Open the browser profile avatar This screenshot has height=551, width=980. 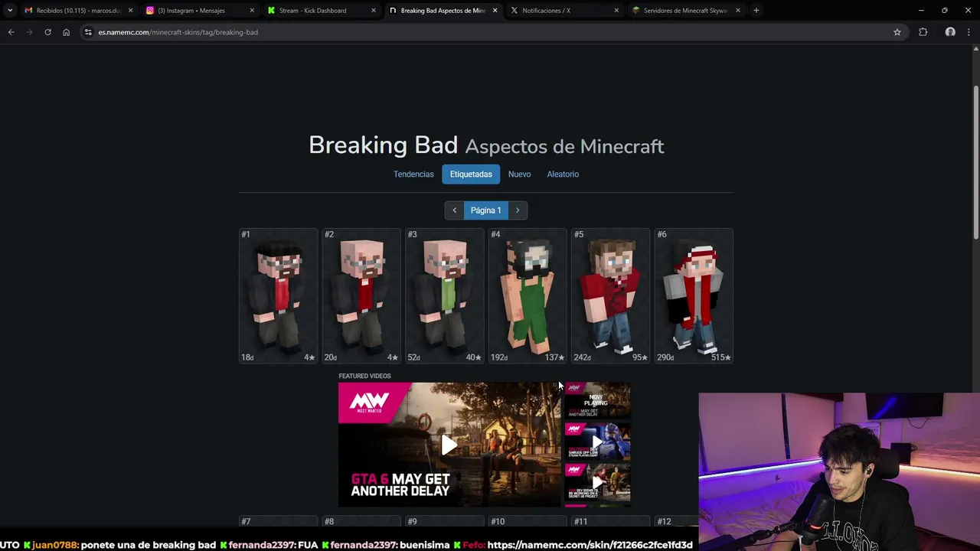[950, 32]
